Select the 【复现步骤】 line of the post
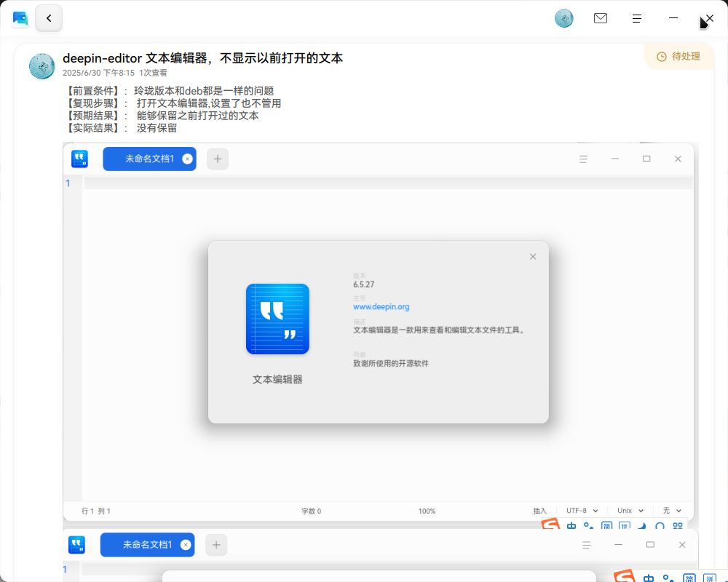728x582 pixels. [x=173, y=103]
